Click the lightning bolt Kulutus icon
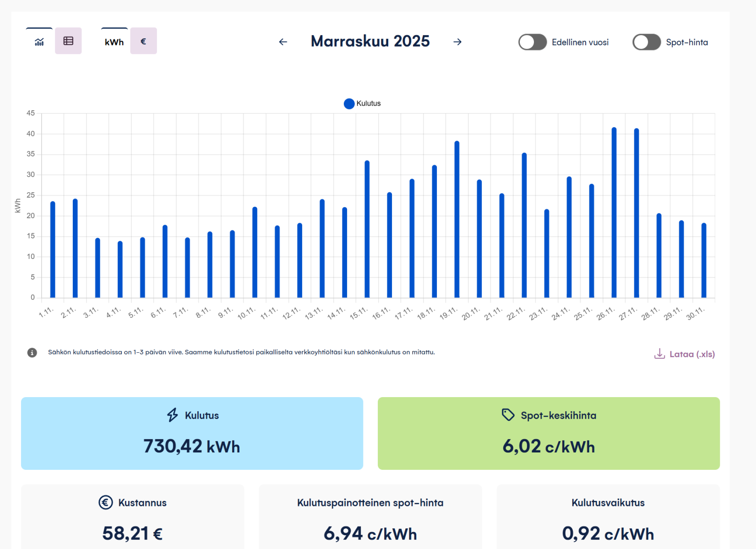The image size is (756, 549). 173,415
